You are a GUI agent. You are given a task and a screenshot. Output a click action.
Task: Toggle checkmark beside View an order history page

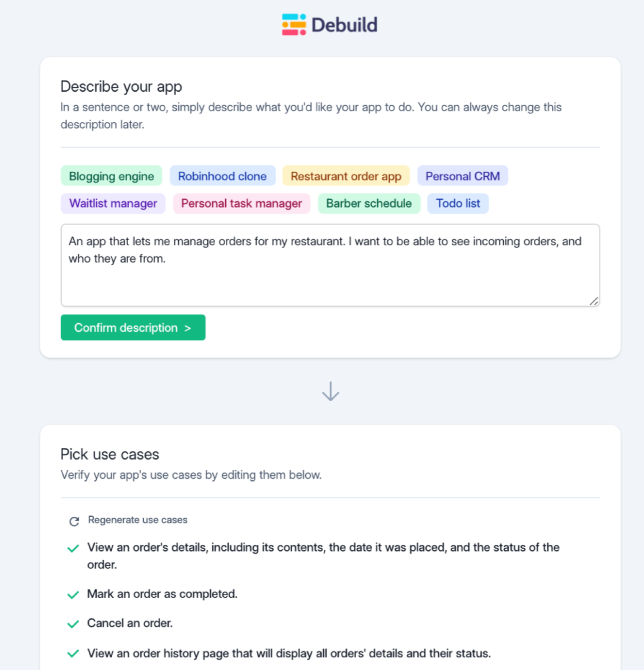click(73, 653)
